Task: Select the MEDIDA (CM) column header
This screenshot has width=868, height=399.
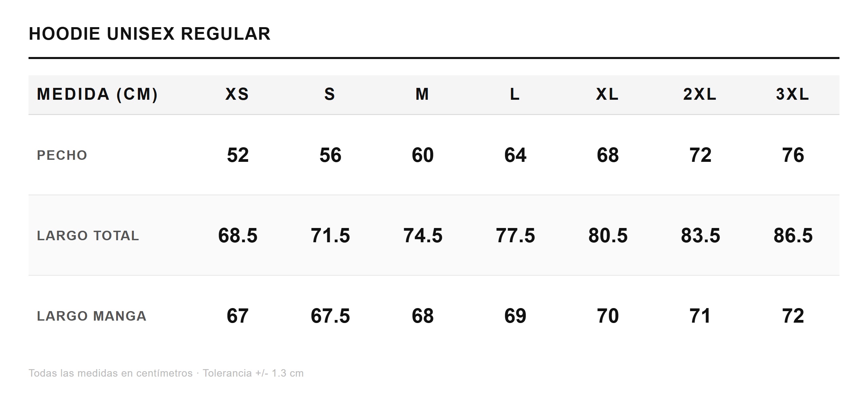Action: point(97,94)
